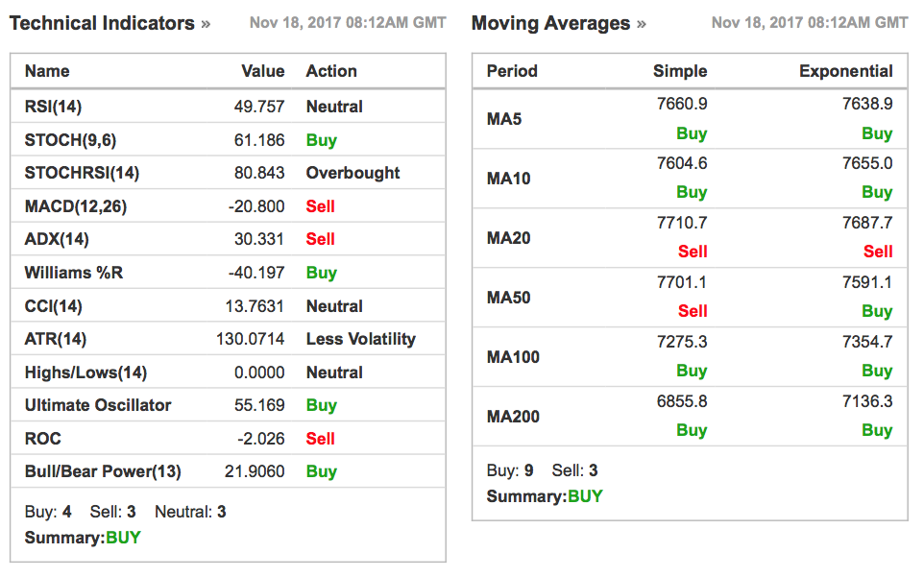Click the Exponential column header
The height and width of the screenshot is (577, 924).
point(845,71)
